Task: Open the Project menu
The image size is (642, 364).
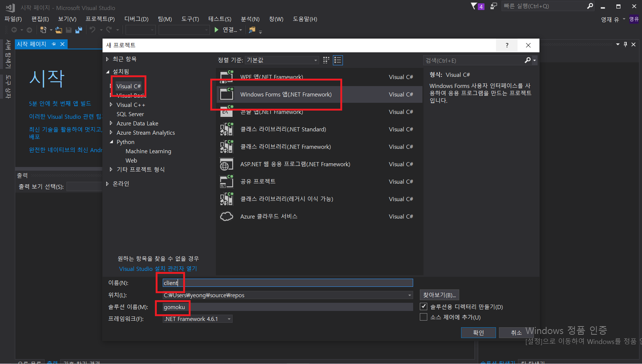Action: click(100, 19)
